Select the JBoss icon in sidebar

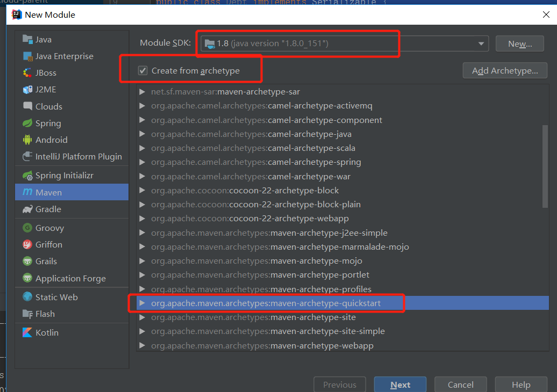pyautogui.click(x=27, y=73)
